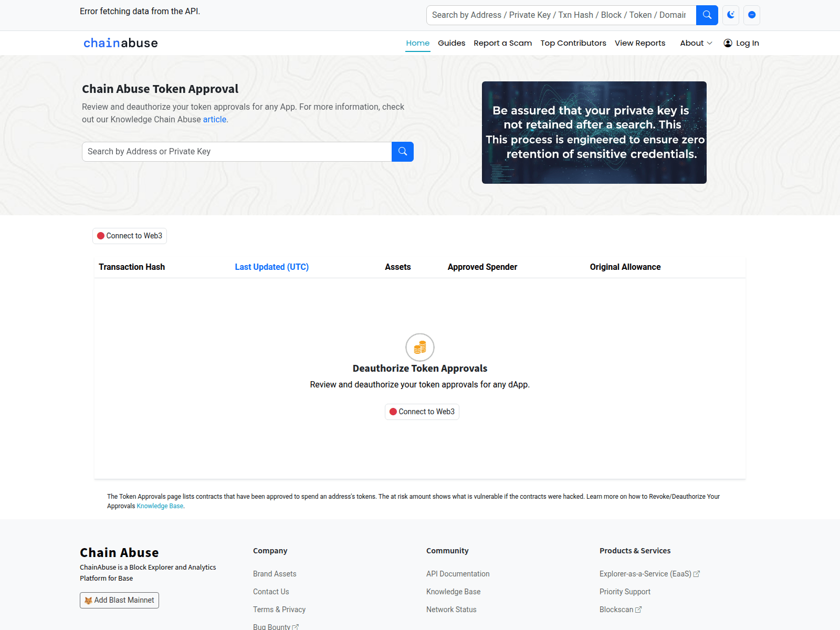840x630 pixels.
Task: Open Top Contributors page
Action: click(573, 43)
